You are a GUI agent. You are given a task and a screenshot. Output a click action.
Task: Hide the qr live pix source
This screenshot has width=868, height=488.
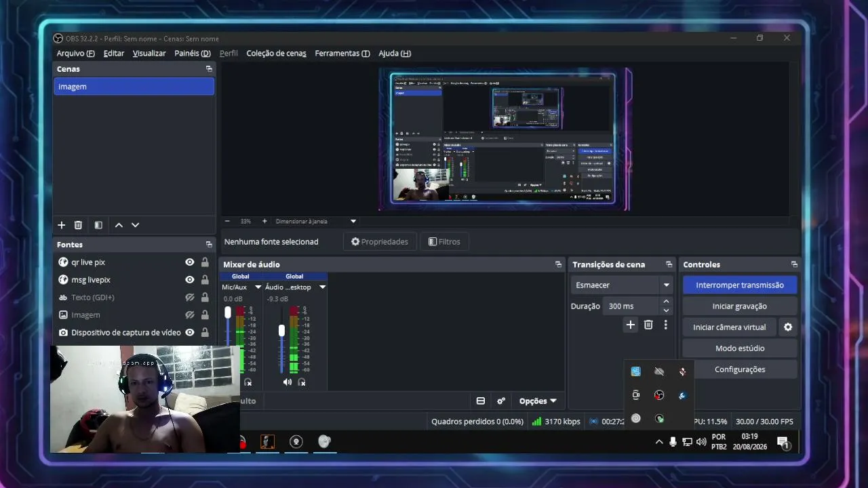(x=190, y=262)
